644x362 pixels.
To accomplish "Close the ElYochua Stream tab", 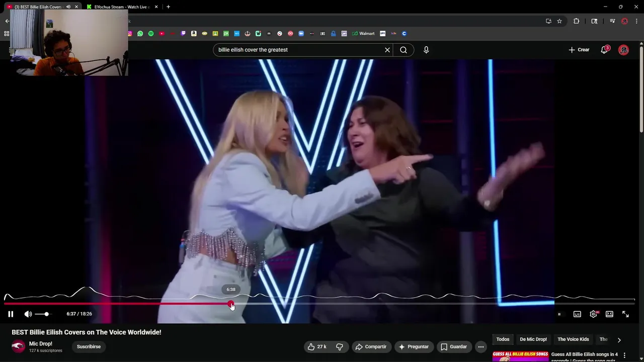I will tap(156, 7).
